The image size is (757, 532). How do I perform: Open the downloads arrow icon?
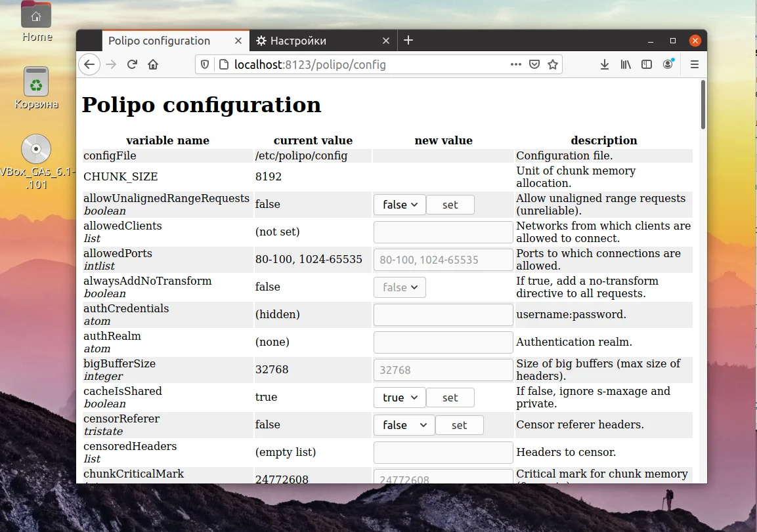(x=605, y=64)
